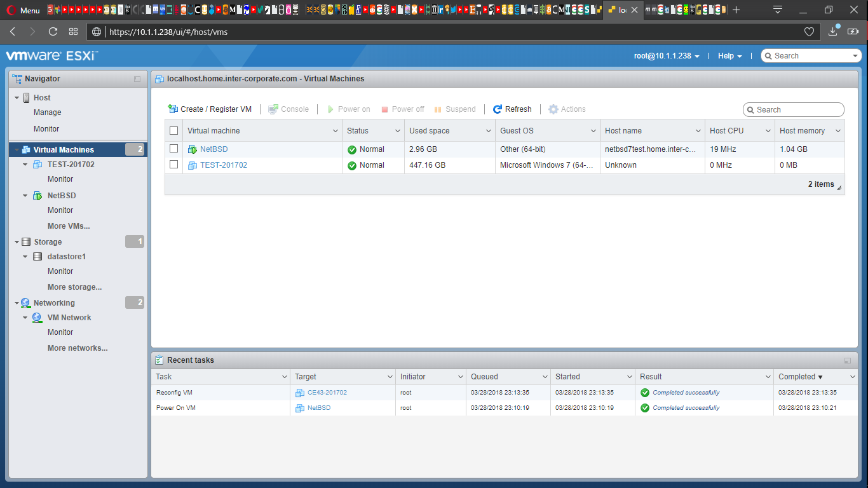This screenshot has height=488, width=868.
Task: Collapse the VM Network tree node
Action: pyautogui.click(x=25, y=318)
